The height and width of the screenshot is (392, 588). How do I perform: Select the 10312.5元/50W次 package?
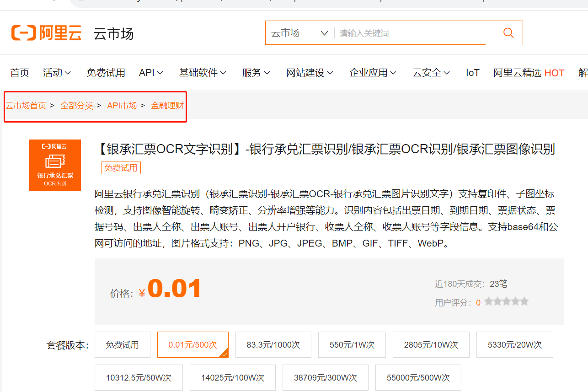pos(139,378)
